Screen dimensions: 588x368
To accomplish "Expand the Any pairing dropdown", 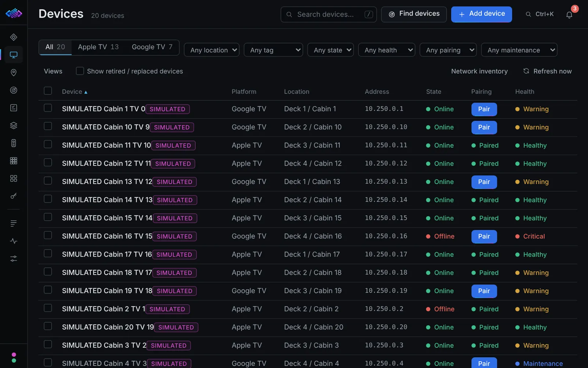I will point(448,50).
